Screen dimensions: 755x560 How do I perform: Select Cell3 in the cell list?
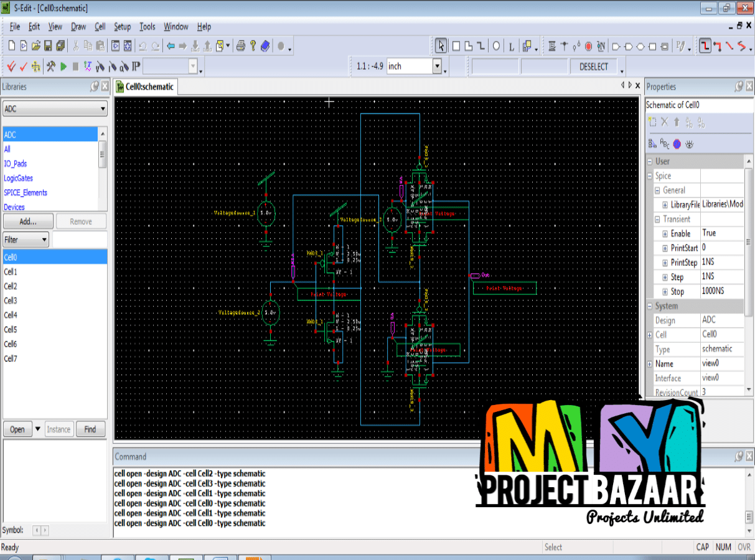[x=11, y=301]
